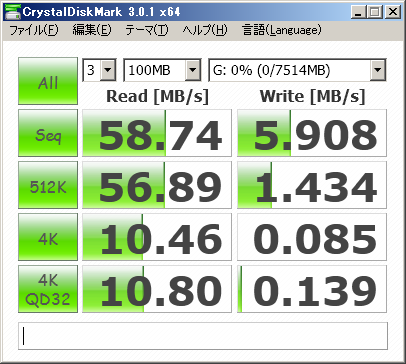Start the Seq benchmark test

(x=48, y=133)
